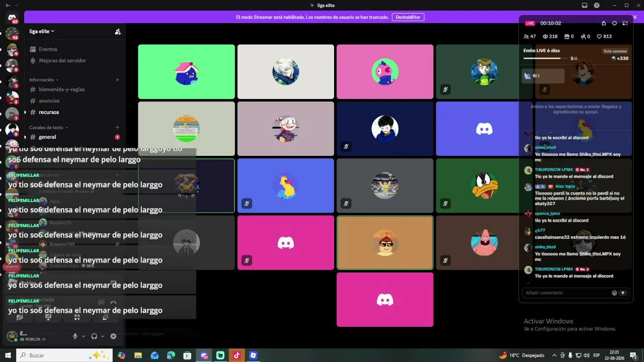This screenshot has width=644, height=362.
Task: Open TikTok from the taskbar
Action: tap(236, 355)
